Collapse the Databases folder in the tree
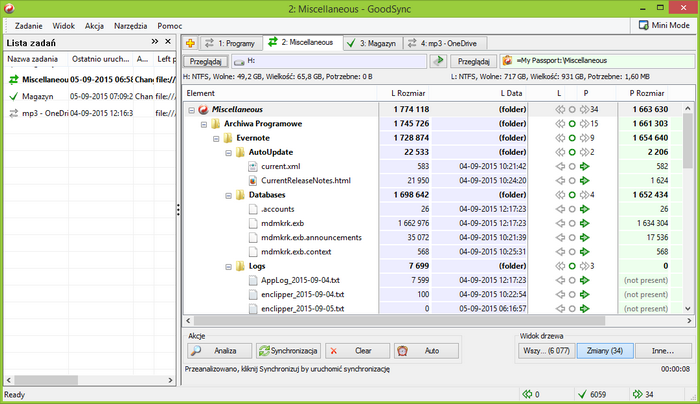This screenshot has height=404, width=700. click(x=229, y=194)
